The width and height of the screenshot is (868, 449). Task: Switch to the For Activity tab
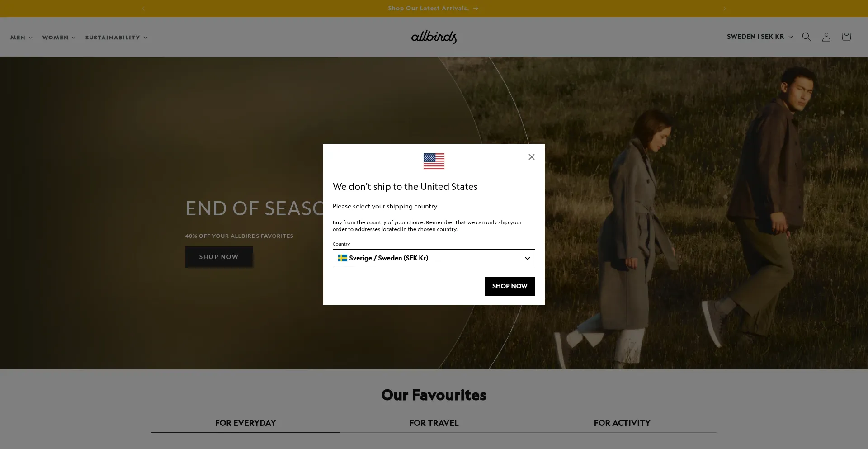tap(622, 423)
